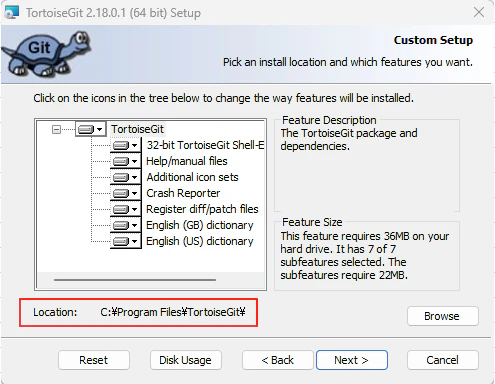Open install-state dropdown for Crash Reporter
This screenshot has height=384, width=495.
pyautogui.click(x=126, y=193)
